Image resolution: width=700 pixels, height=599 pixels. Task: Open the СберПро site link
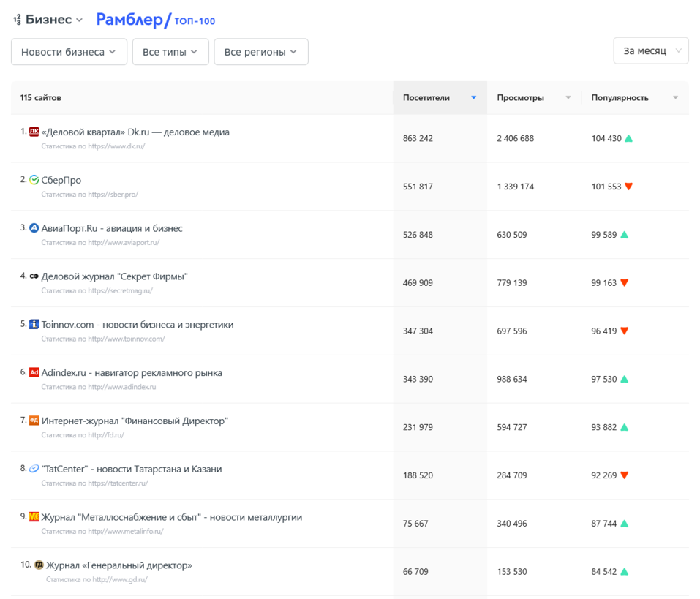coord(61,181)
